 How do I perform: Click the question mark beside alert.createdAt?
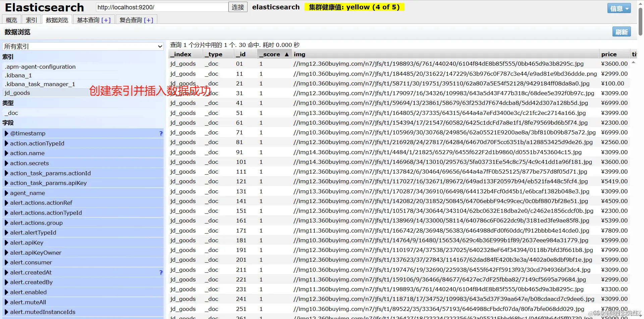click(x=161, y=272)
